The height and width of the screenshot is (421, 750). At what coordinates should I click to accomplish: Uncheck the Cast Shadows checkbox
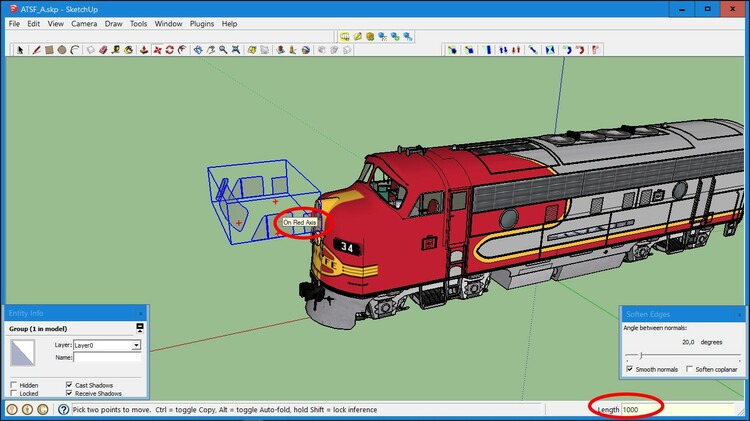point(69,385)
